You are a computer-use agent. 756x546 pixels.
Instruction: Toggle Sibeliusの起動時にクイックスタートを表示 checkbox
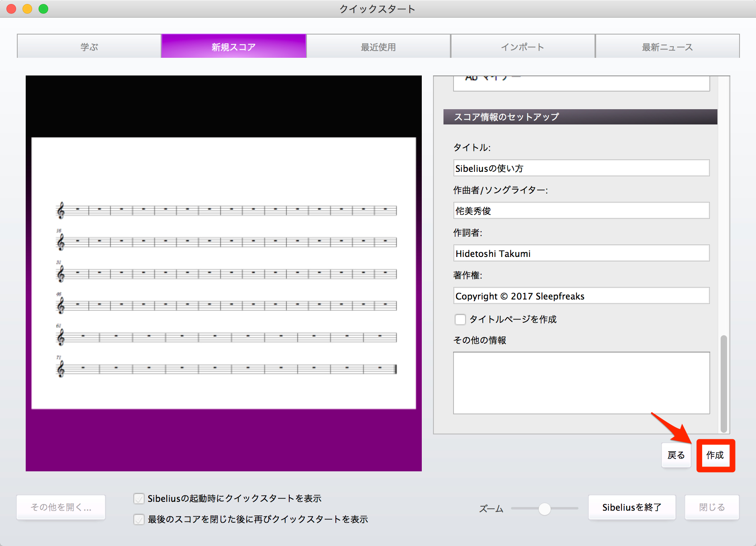139,499
